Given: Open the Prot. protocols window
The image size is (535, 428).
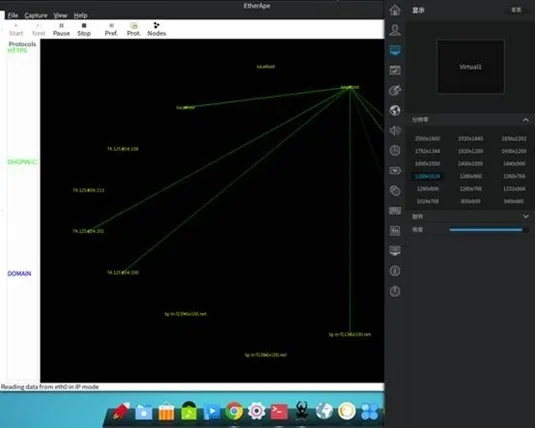Looking at the screenshot, I should point(134,29).
